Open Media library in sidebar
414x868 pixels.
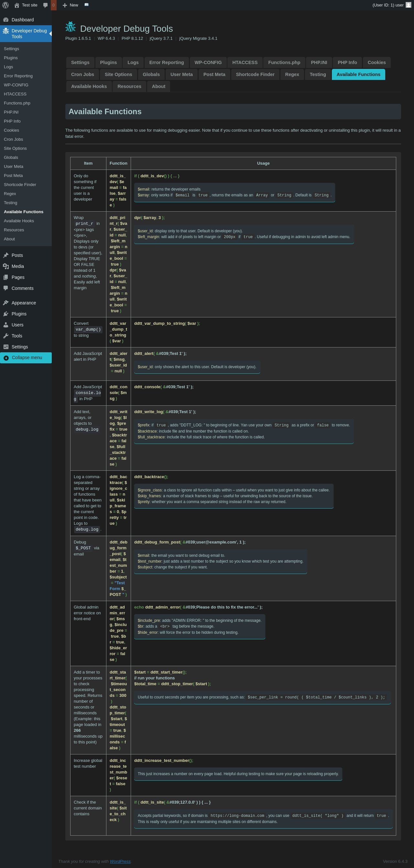[17, 266]
